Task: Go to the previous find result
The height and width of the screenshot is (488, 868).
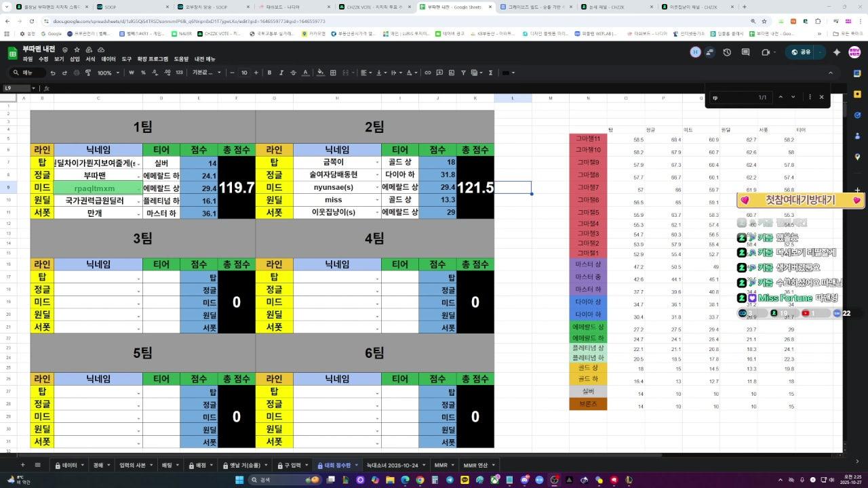Action: (781, 97)
